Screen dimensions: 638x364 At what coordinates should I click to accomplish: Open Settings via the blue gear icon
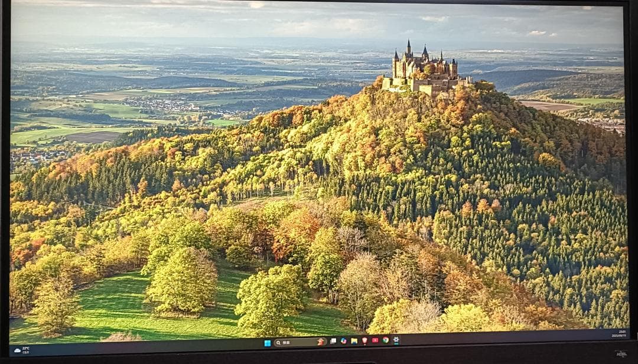point(396,342)
